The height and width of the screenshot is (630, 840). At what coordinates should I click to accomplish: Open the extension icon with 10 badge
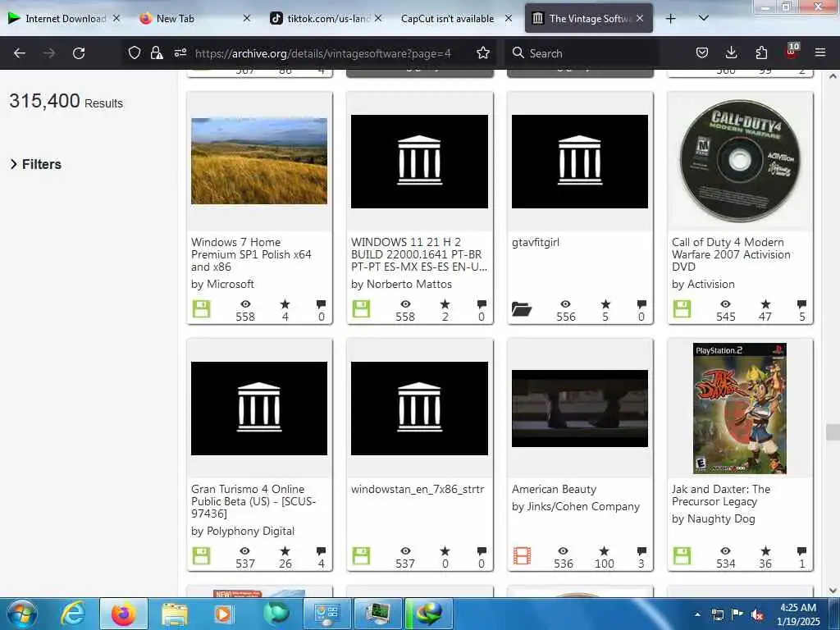[x=792, y=51]
